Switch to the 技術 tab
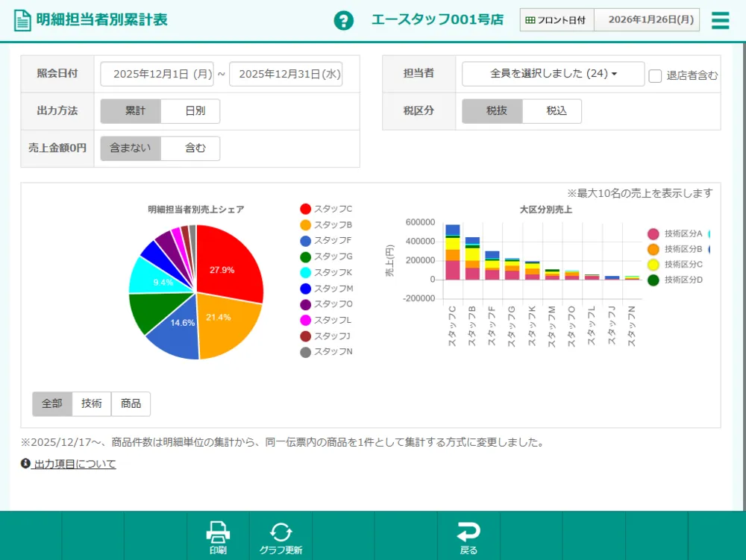746x560 pixels. point(91,403)
